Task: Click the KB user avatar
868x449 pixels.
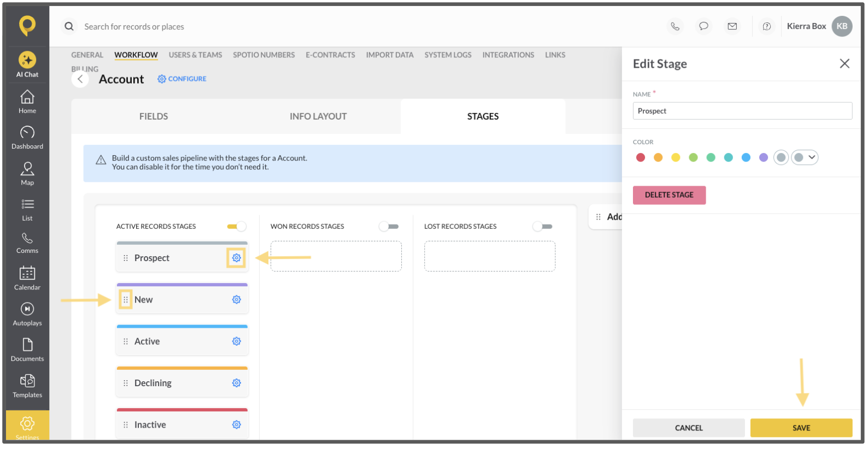Action: 843,26
